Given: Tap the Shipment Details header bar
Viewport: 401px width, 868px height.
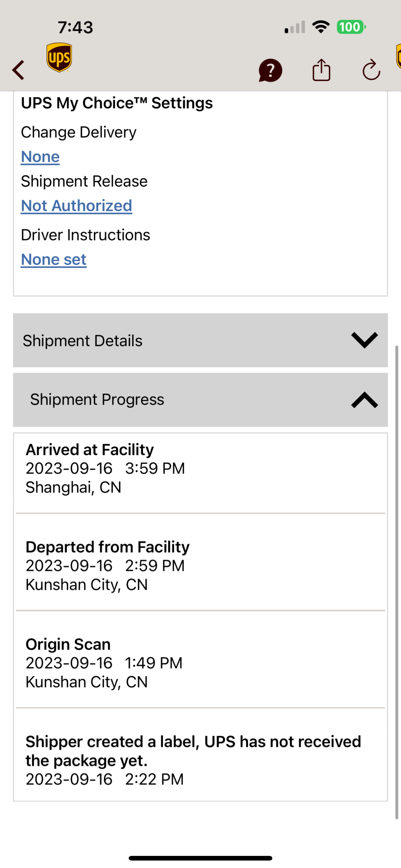Looking at the screenshot, I should click(200, 340).
